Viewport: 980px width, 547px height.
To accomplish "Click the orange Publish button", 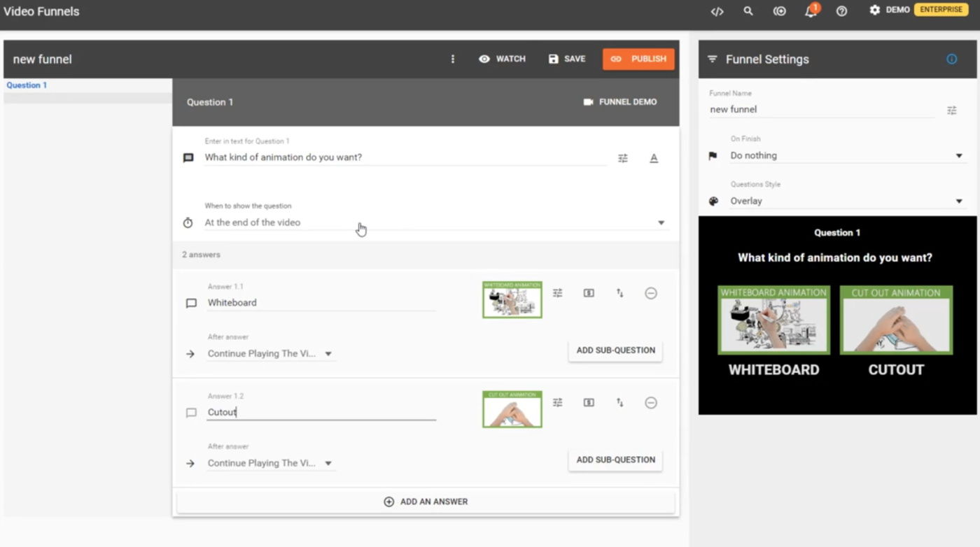I will tap(638, 59).
